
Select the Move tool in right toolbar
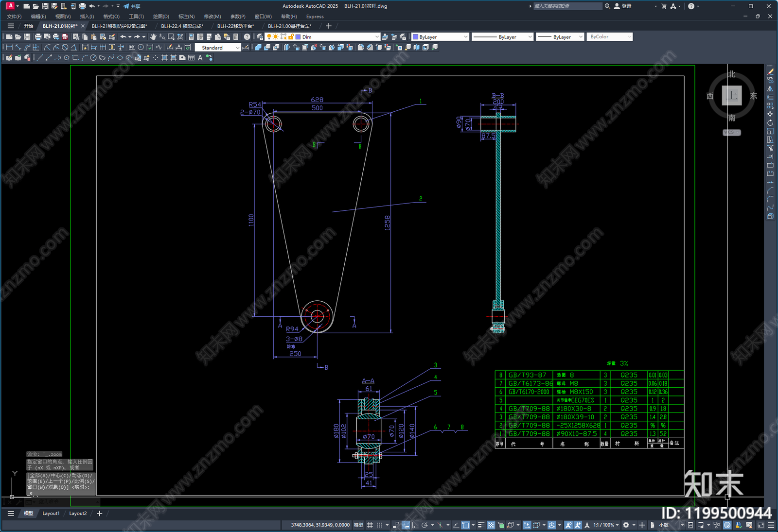[x=770, y=114]
